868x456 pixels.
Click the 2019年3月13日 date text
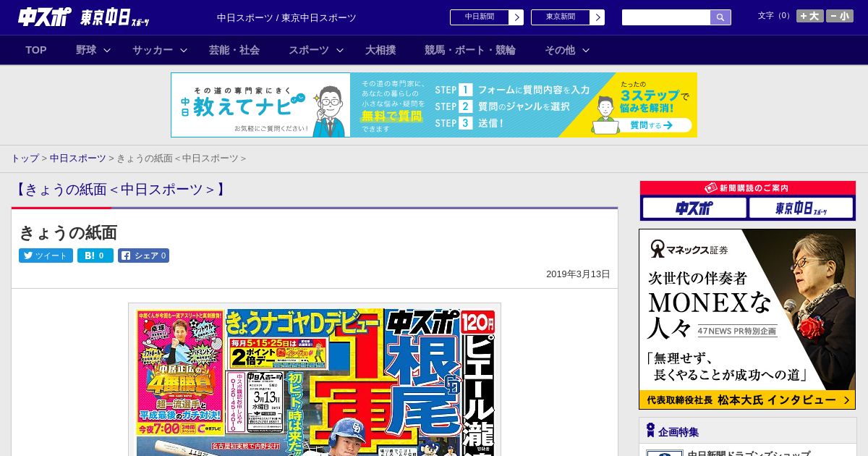(x=578, y=274)
